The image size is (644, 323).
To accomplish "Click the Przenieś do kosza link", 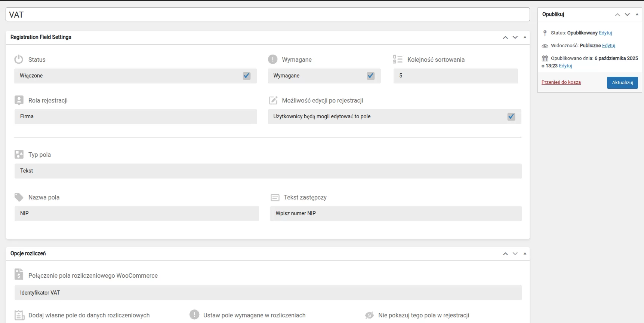I will (x=561, y=82).
